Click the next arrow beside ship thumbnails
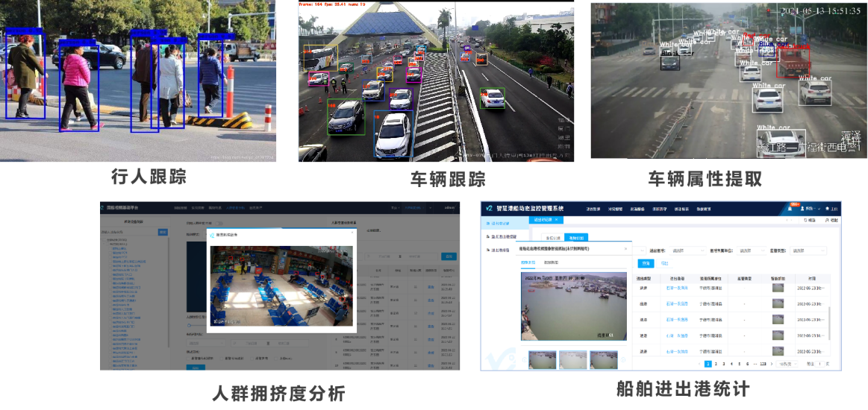868x410 pixels. point(624,361)
